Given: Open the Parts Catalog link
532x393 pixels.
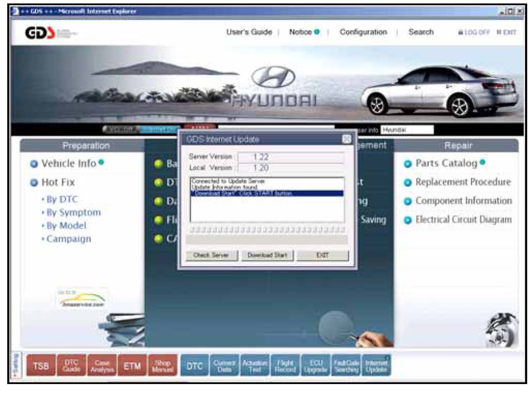Looking at the screenshot, I should click(446, 163).
